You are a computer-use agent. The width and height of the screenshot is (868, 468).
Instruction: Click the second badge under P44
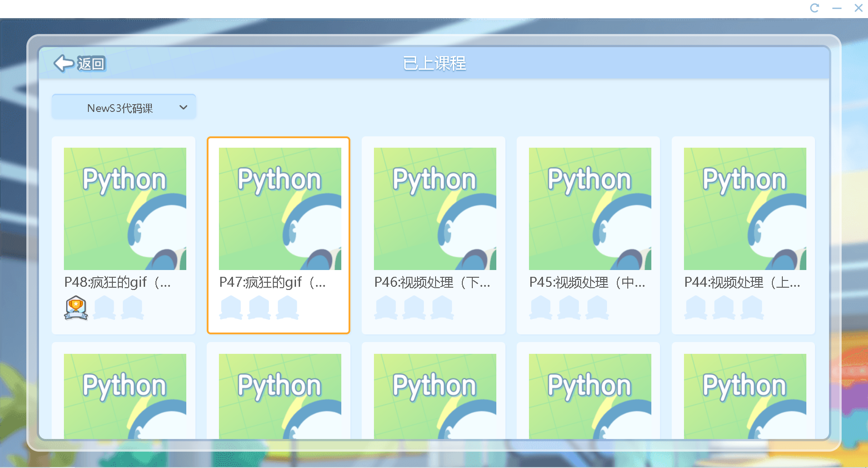725,308
